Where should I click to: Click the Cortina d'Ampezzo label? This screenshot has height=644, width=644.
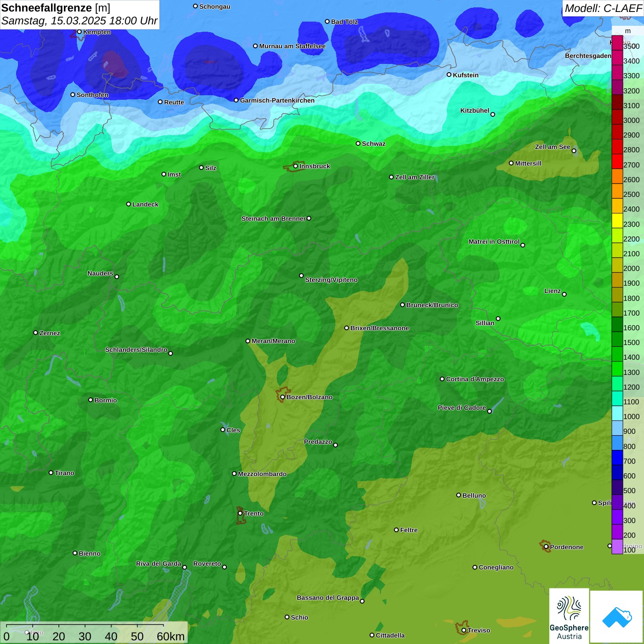475,379
